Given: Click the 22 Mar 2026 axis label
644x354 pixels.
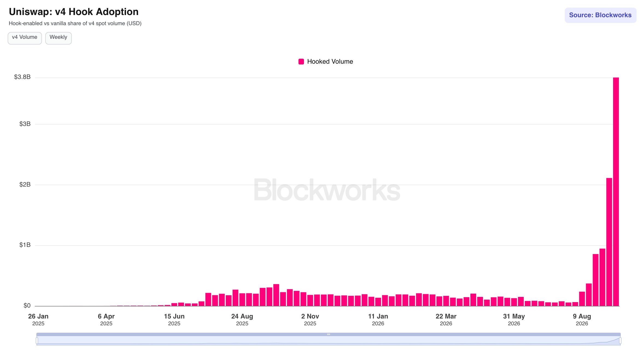Looking at the screenshot, I should pyautogui.click(x=446, y=320).
